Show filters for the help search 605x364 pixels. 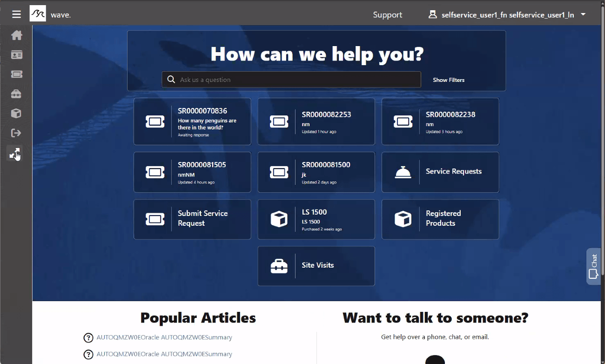tap(448, 80)
